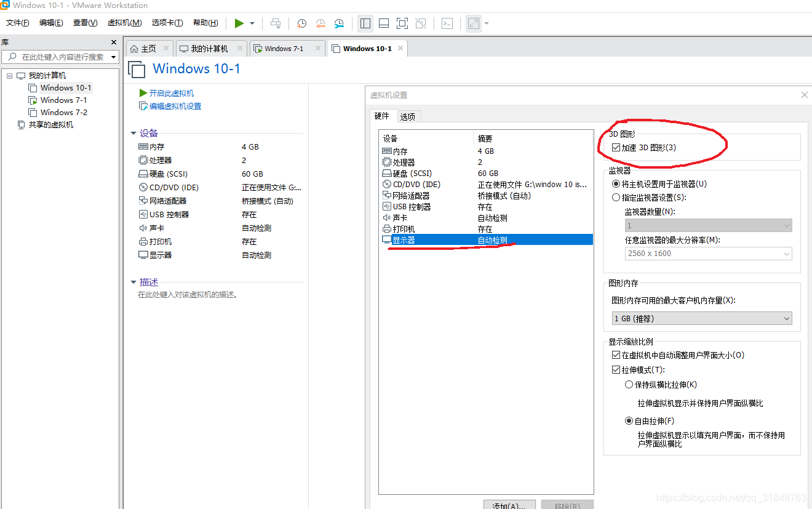Image resolution: width=812 pixels, height=509 pixels.
Task: Click the full screen mode icon
Action: 402,23
